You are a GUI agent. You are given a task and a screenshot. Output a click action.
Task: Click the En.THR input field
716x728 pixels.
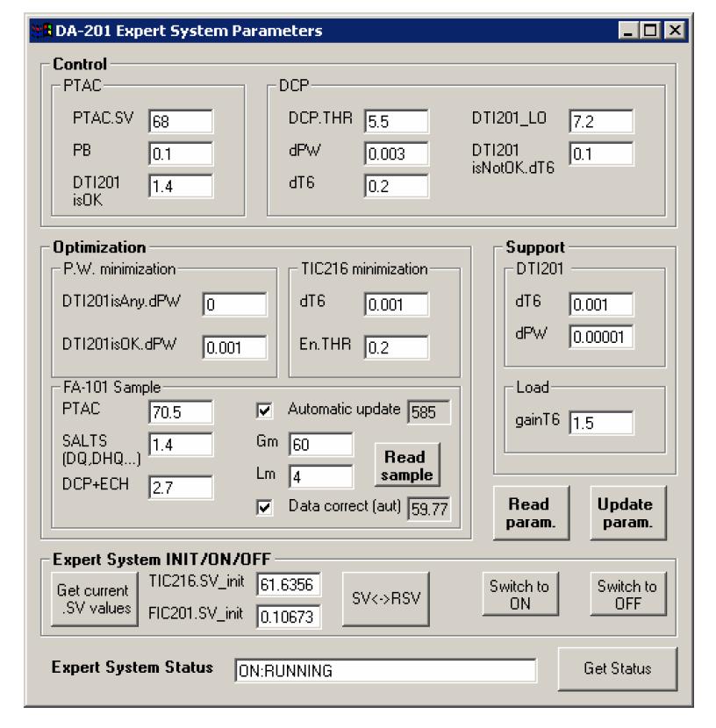[x=397, y=347]
